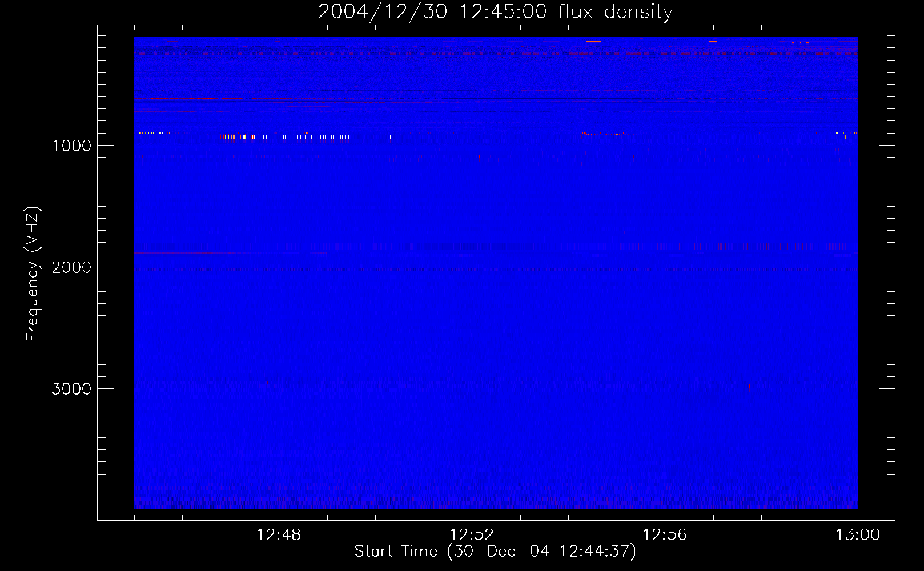The image size is (924, 571).
Task: Click the 12:52 time tick label
Action: click(x=472, y=535)
